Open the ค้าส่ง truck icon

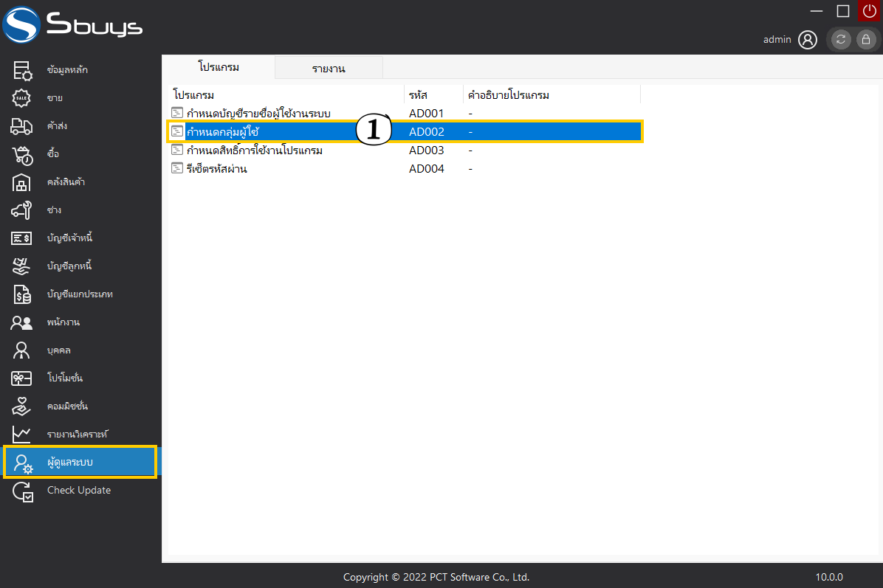pos(22,126)
